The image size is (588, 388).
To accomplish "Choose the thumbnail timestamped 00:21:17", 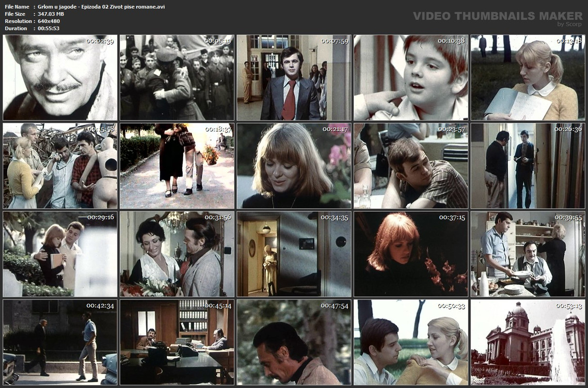I will (x=294, y=166).
